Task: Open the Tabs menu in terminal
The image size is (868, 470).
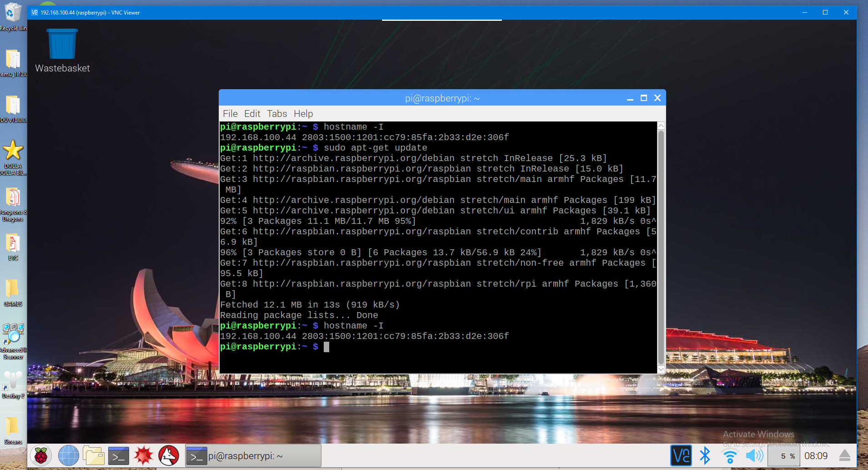Action: (x=276, y=114)
